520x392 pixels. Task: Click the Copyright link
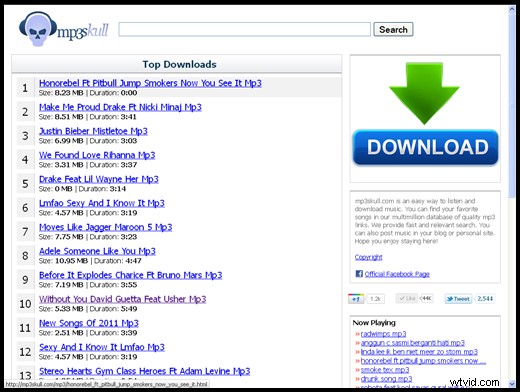(368, 257)
